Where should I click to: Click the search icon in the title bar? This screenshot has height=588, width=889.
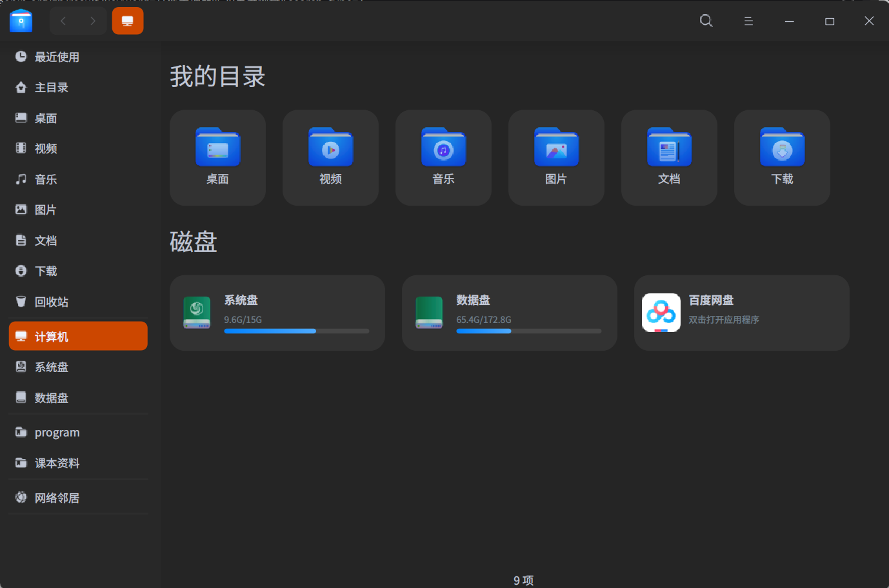tap(706, 21)
